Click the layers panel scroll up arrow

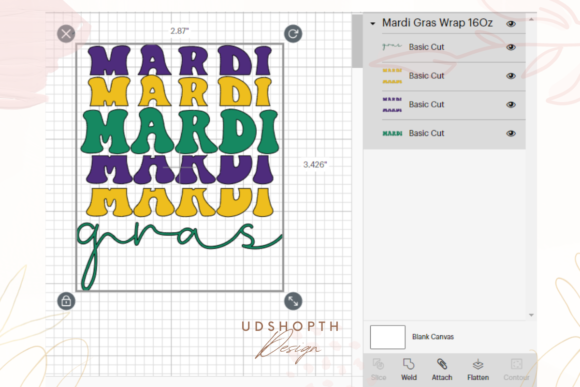point(532,19)
